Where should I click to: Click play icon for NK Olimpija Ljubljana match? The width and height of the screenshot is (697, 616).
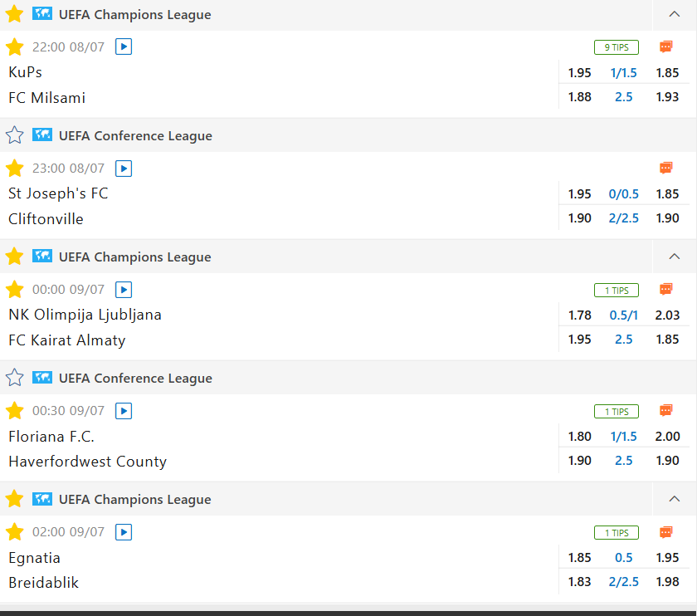click(x=124, y=290)
